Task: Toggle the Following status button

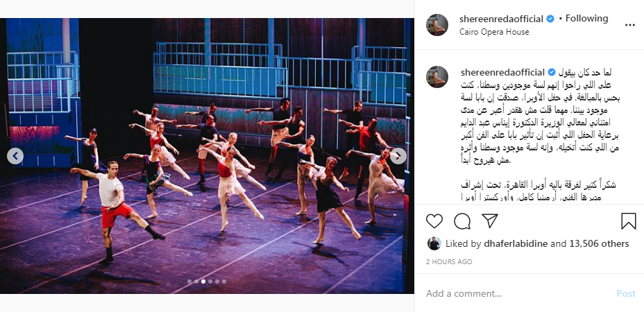Action: [587, 19]
